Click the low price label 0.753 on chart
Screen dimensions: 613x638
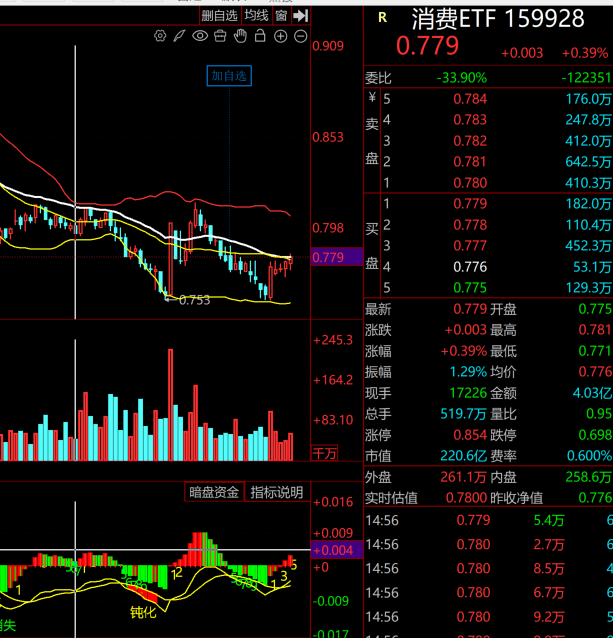(x=194, y=300)
